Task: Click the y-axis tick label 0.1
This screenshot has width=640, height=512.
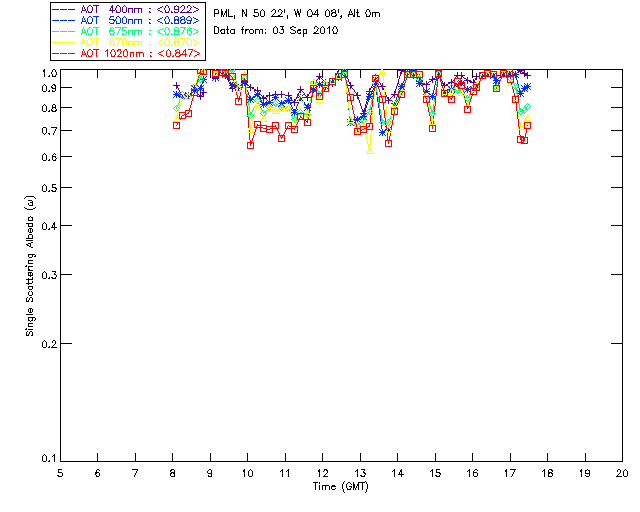Action: point(47,459)
